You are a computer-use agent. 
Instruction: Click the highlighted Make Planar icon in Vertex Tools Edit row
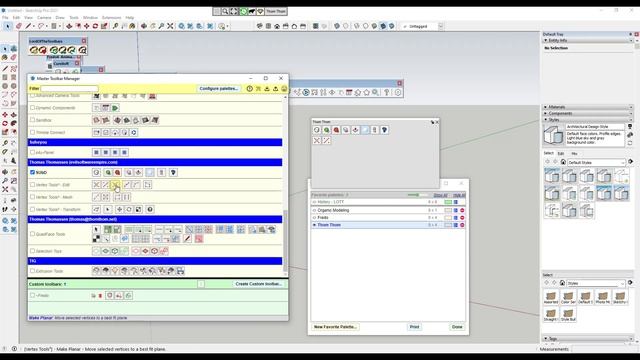tap(116, 185)
